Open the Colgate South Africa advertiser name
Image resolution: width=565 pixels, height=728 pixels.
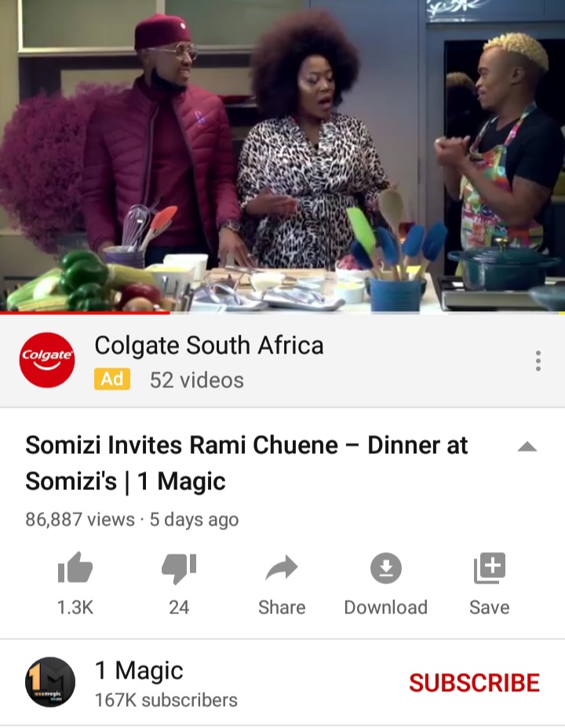click(x=209, y=345)
